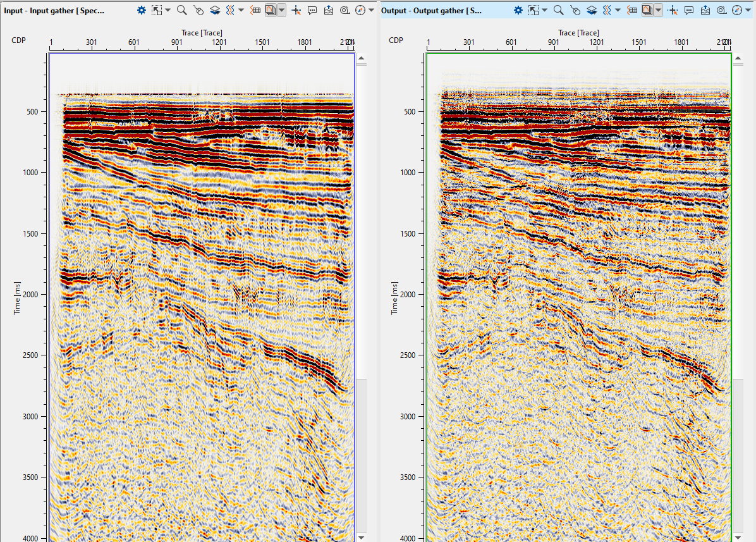Open compass navigation dropdown arrow in Output gather

(749, 10)
